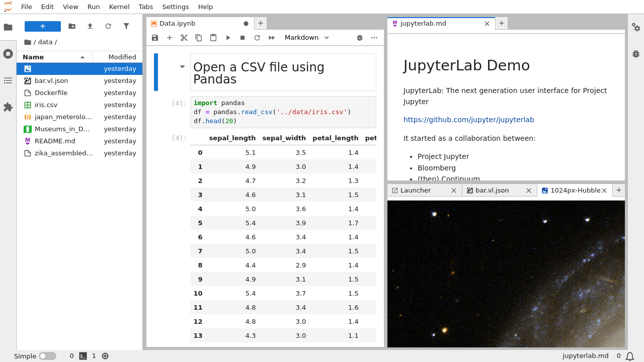Follow the jupyter/jupyterlab GitHub link

(469, 120)
